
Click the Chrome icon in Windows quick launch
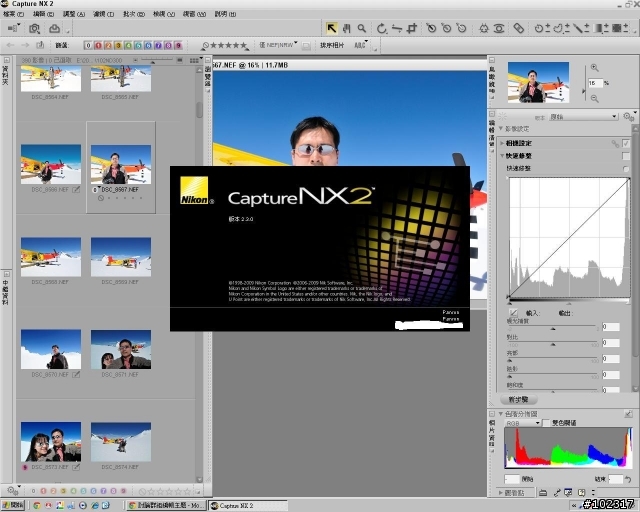pos(37,505)
